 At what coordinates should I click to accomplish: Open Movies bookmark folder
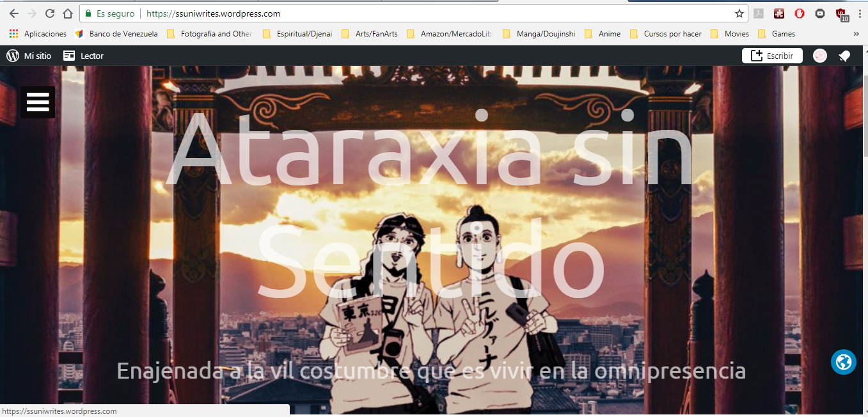point(730,34)
